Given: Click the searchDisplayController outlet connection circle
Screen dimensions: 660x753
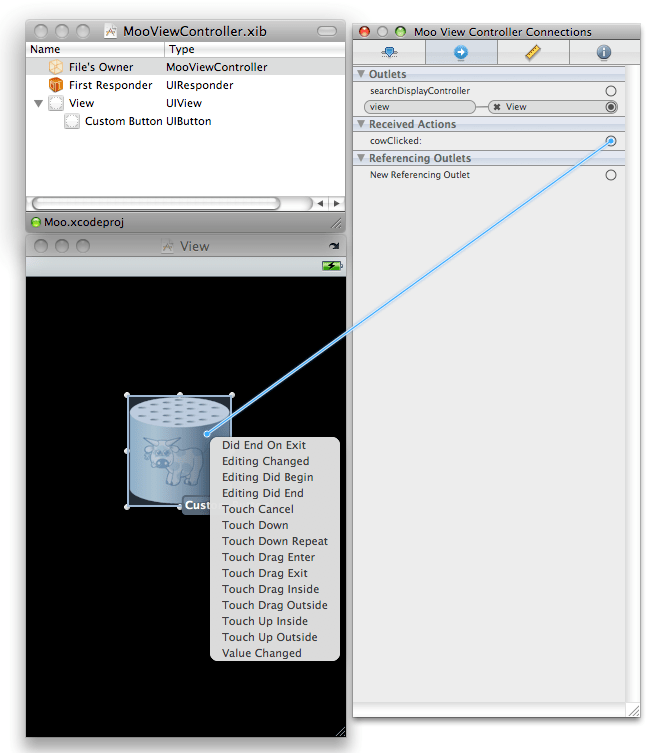Looking at the screenshot, I should pos(610,91).
